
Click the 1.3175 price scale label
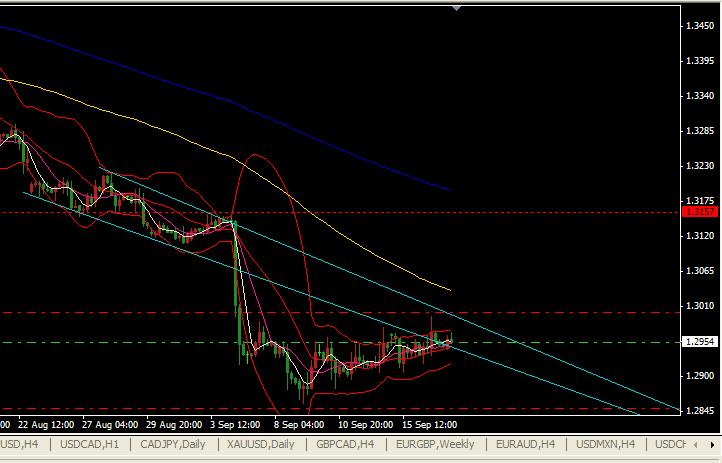(x=700, y=201)
